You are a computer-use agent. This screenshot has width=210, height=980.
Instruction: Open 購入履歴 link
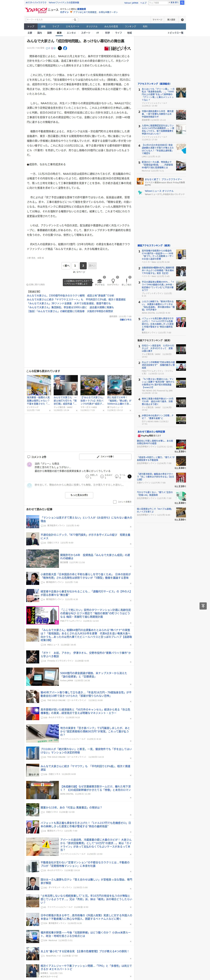(171, 20)
